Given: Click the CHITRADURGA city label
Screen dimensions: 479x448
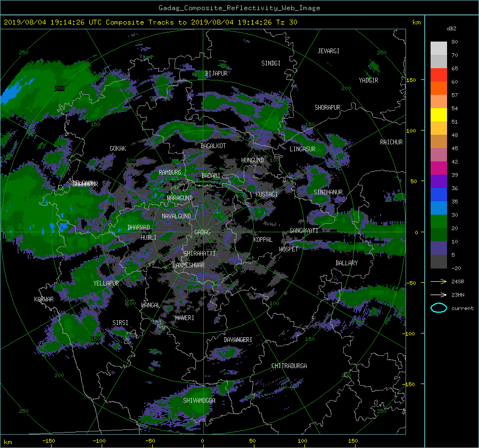Looking at the screenshot, I should (x=289, y=366).
